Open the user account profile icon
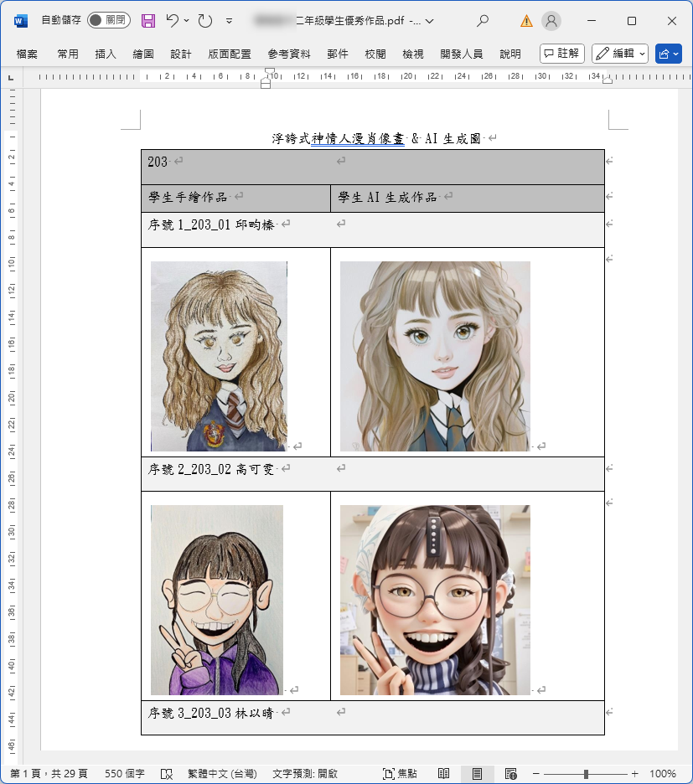Viewport: 693px width, 784px height. point(551,21)
